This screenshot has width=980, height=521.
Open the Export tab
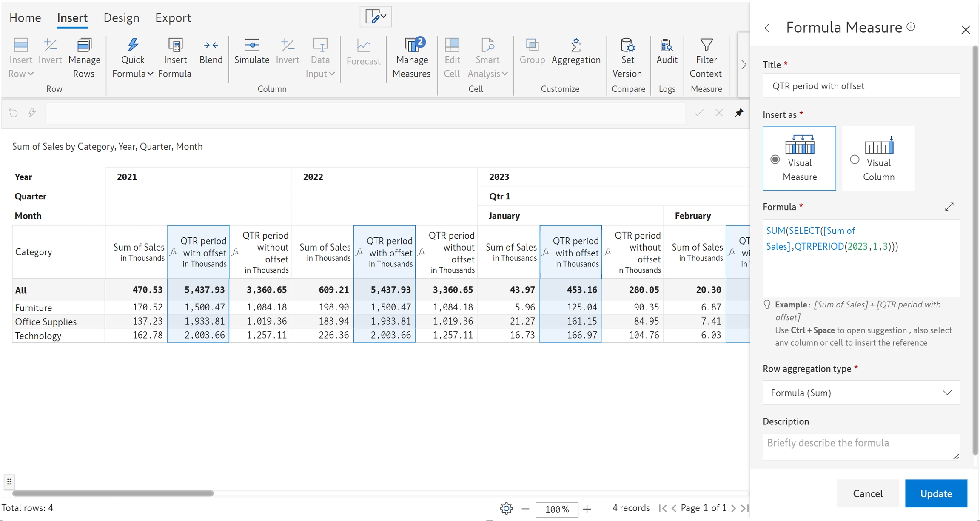click(173, 18)
